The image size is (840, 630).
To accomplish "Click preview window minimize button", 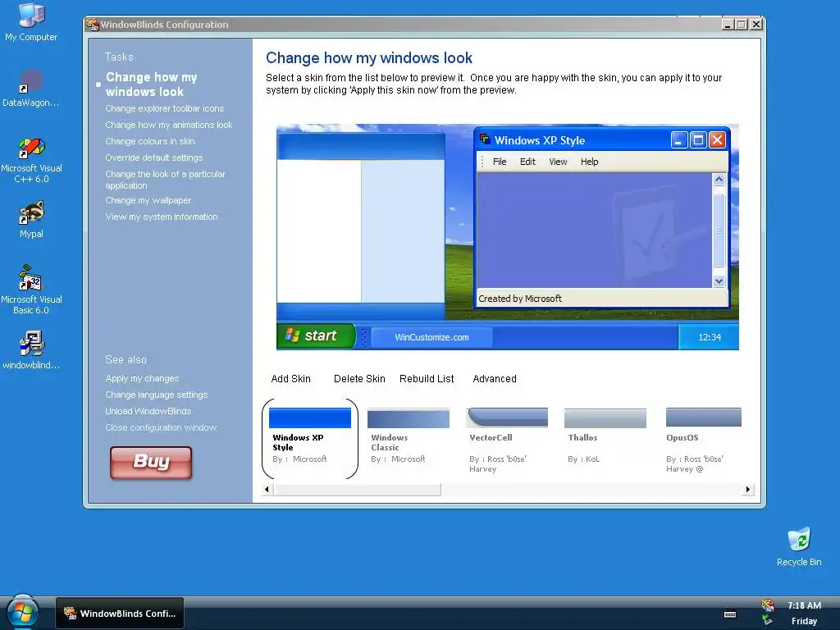I will coord(678,140).
